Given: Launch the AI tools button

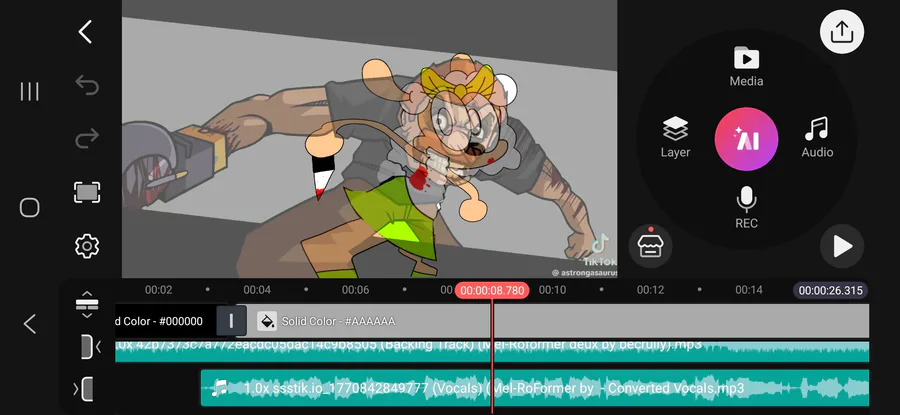Looking at the screenshot, I should [746, 139].
